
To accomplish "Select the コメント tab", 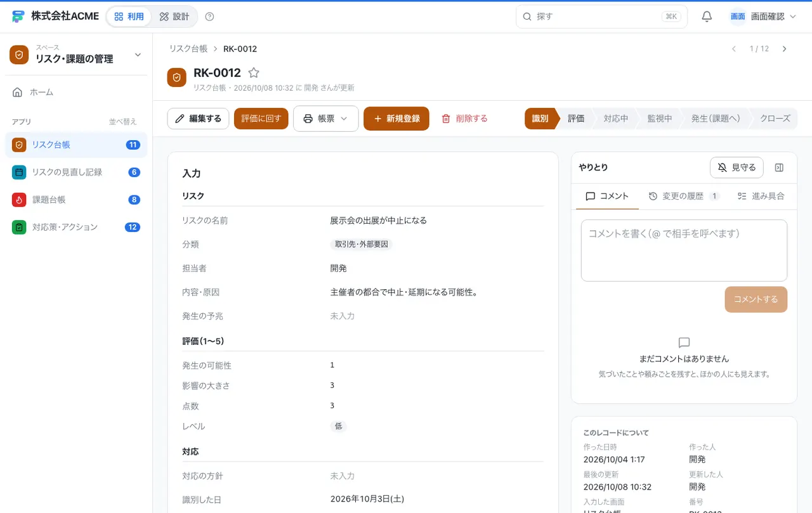I will (x=607, y=196).
